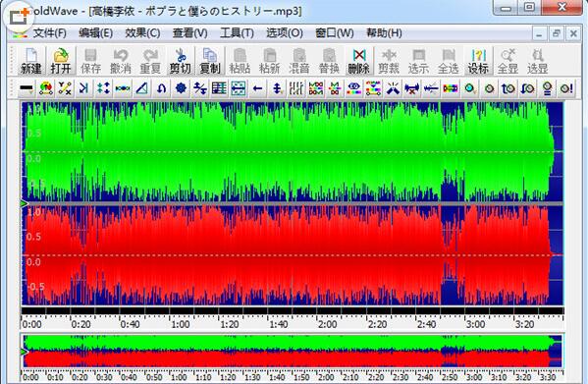This screenshot has height=384, width=588.
Task: Paste as new file with 粘新
Action: [x=270, y=61]
